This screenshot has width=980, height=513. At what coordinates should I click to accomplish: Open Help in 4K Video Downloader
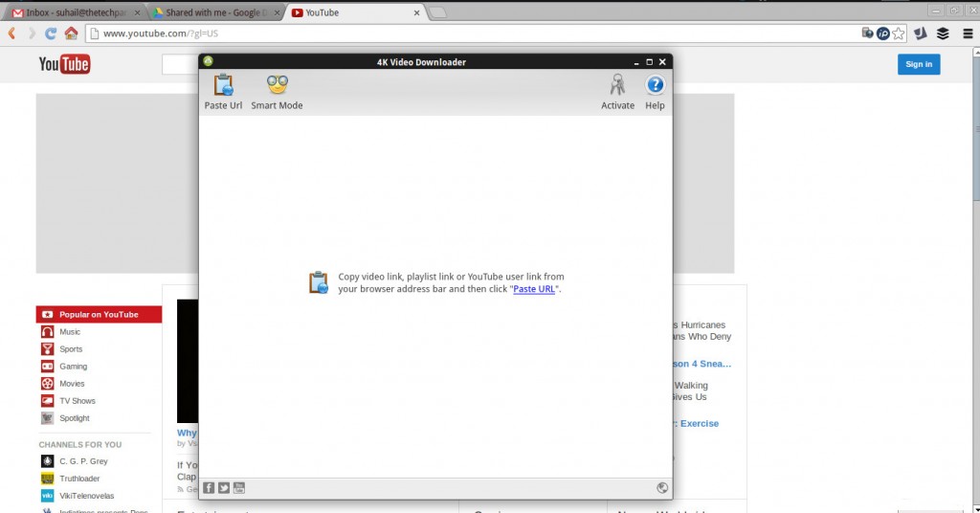[655, 92]
